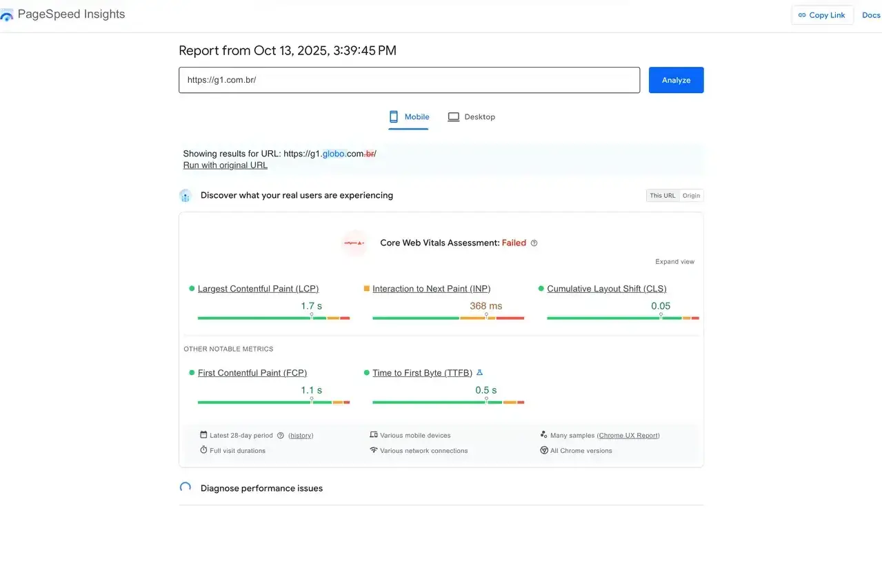The image size is (882, 588).
Task: Click inside the URL input field
Action: pyautogui.click(x=409, y=79)
